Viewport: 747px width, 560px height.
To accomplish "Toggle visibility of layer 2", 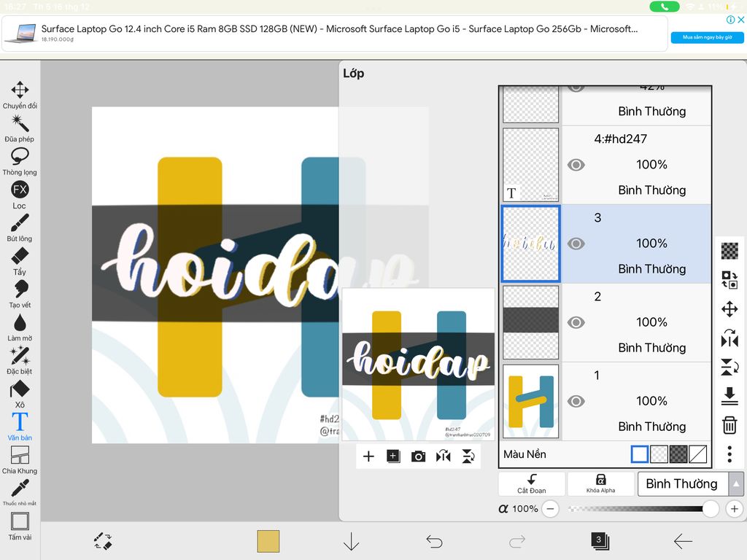I will (576, 322).
